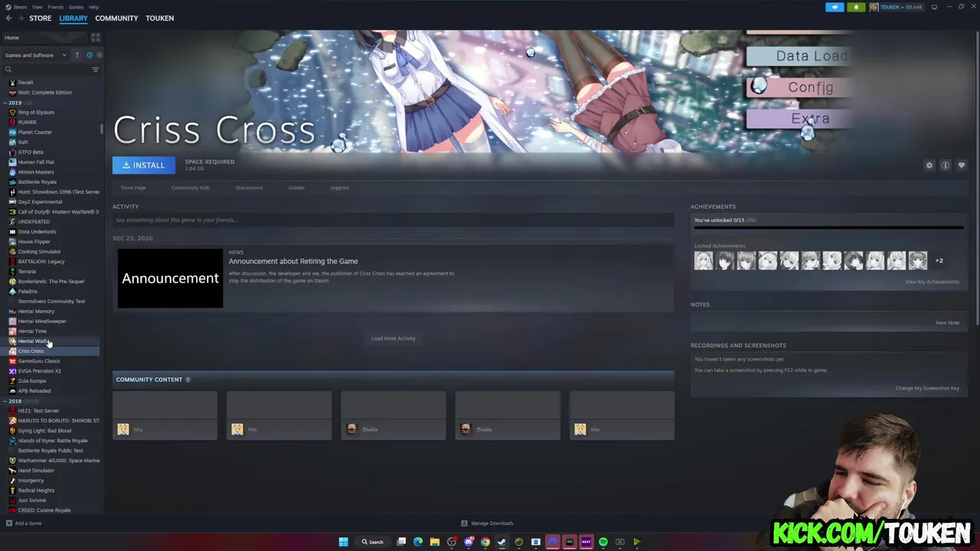Click Change My Screenshot Key
This screenshot has height=551, width=980.
pyautogui.click(x=927, y=388)
